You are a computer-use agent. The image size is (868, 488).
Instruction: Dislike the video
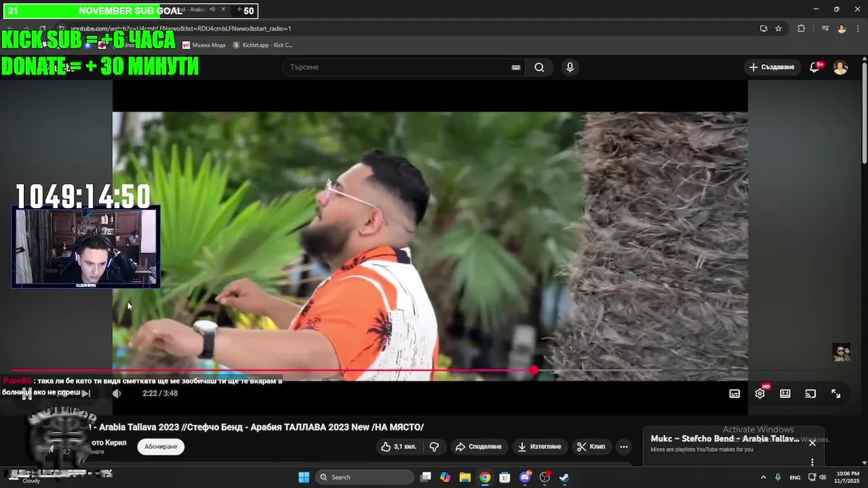pyautogui.click(x=435, y=447)
